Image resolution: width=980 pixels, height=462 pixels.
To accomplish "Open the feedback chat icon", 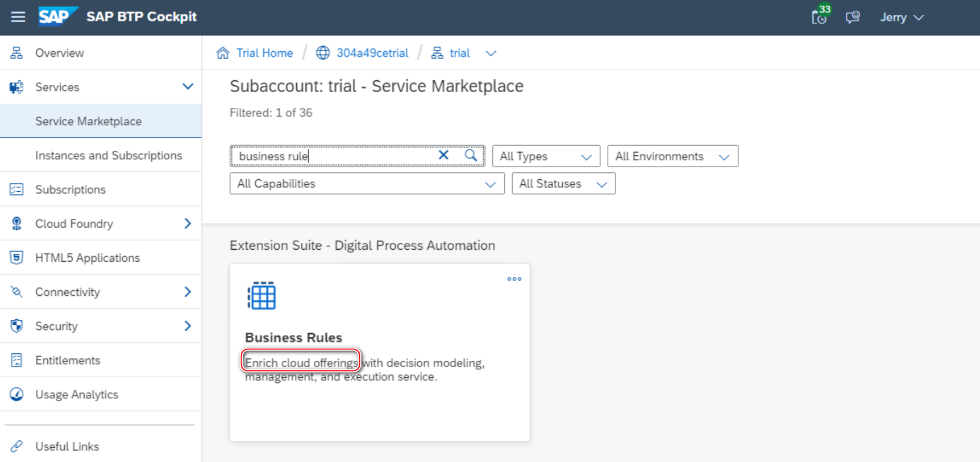I will pyautogui.click(x=852, y=17).
